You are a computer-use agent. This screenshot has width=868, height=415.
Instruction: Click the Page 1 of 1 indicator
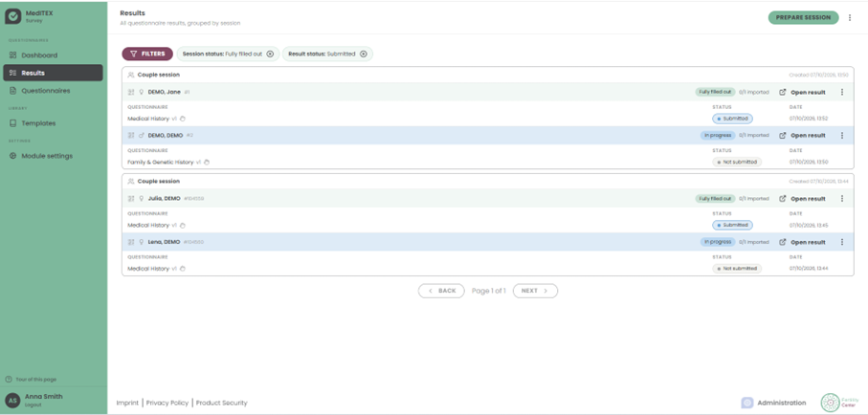pyautogui.click(x=489, y=291)
